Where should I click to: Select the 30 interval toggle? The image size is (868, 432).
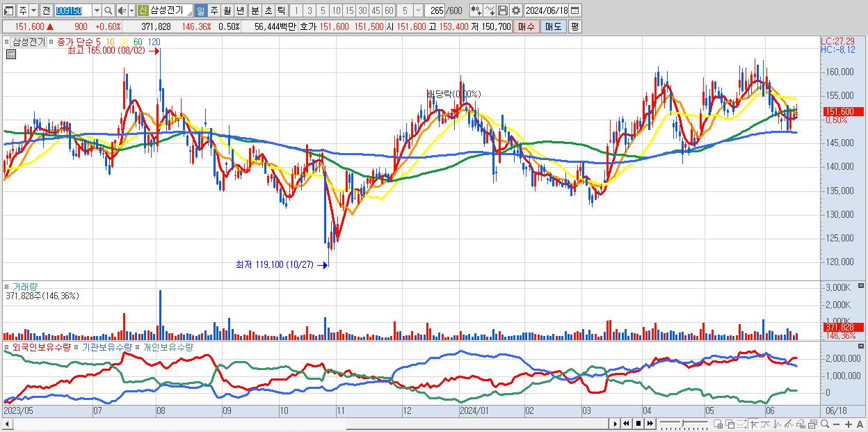click(x=362, y=10)
